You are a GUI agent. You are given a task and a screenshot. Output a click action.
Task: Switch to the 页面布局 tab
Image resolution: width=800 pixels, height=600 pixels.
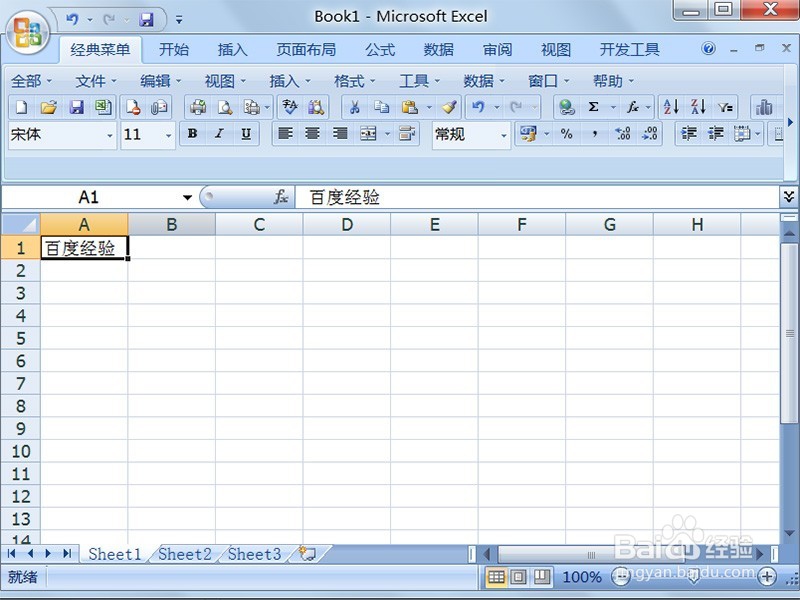point(306,50)
